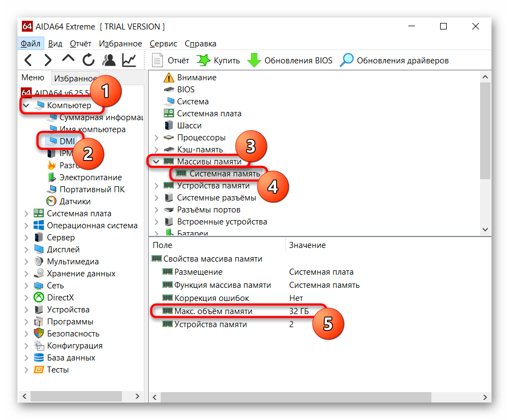Click the Сеть network icon
The image size is (509, 420).
click(39, 286)
